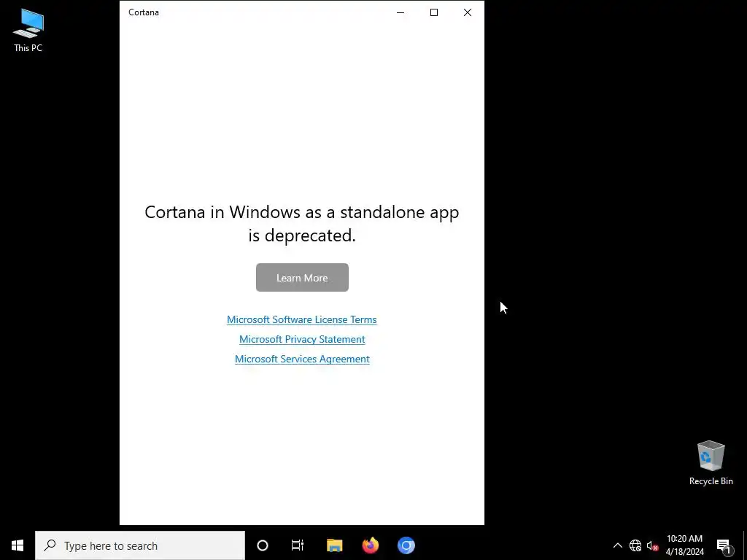Screen dimensions: 747x560
Task: Maximize the Cortana window
Action: (434, 12)
